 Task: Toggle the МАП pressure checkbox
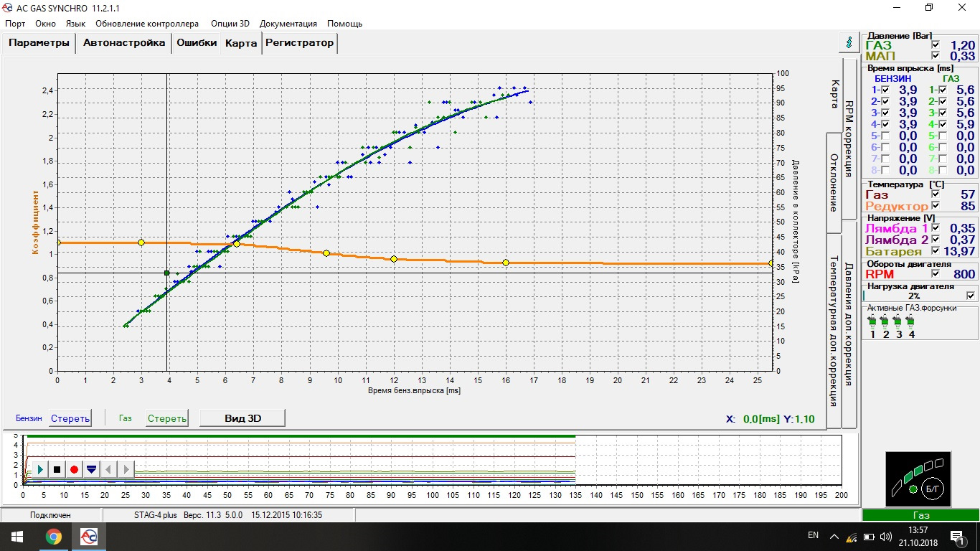(x=935, y=55)
